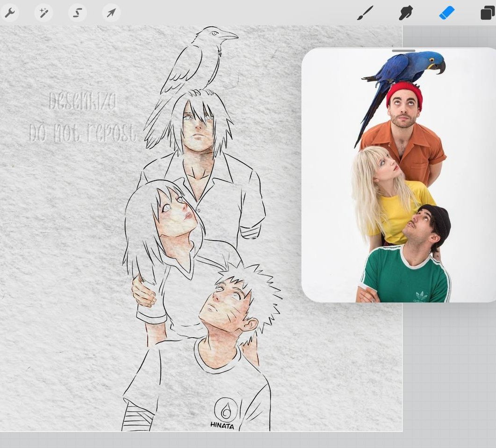The width and height of the screenshot is (496, 448).
Task: Open the Adjustments menu to apply a filter
Action: 43,13
